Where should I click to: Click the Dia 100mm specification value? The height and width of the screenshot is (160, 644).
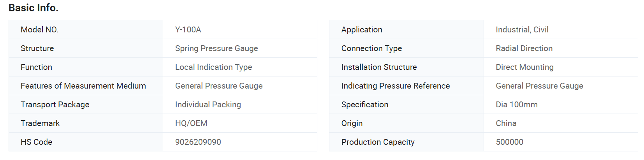tap(517, 105)
